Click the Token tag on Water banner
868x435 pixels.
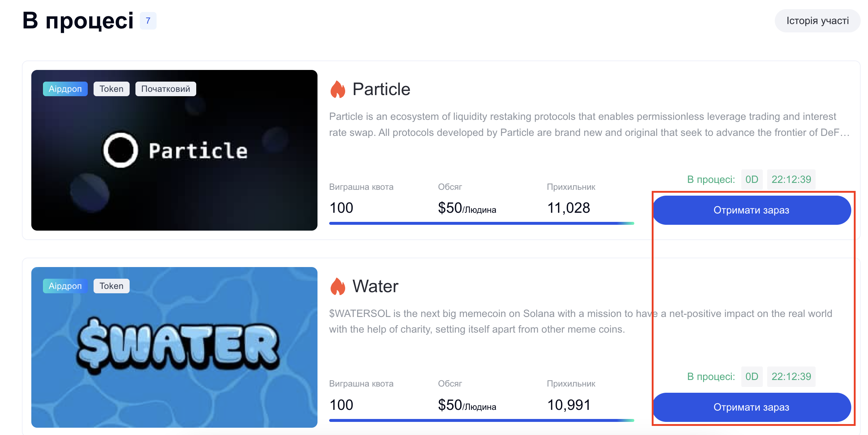coord(111,286)
